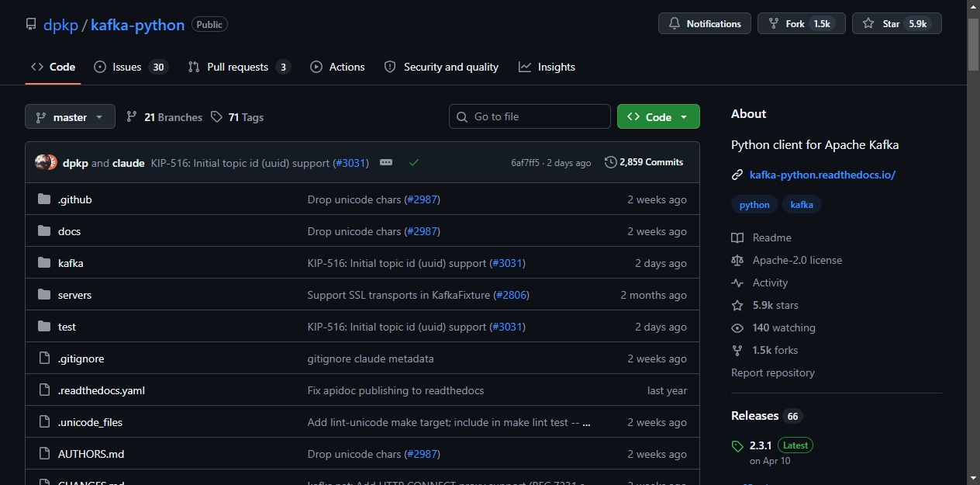Select the python topic tag
This screenshot has width=980, height=485.
tap(754, 205)
